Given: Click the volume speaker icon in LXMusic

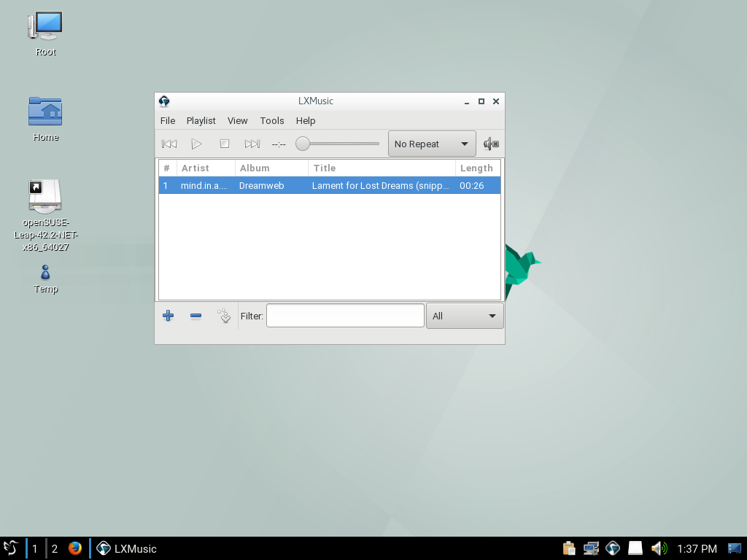Looking at the screenshot, I should pos(491,144).
